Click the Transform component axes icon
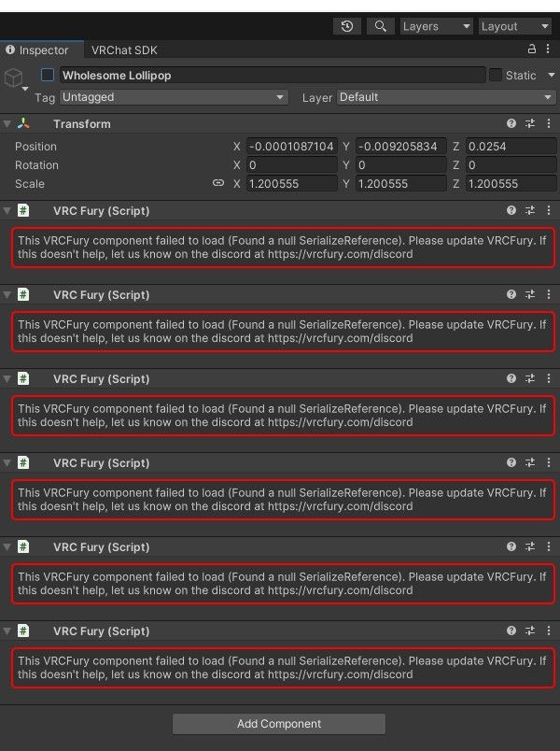The image size is (560, 751). pos(23,123)
